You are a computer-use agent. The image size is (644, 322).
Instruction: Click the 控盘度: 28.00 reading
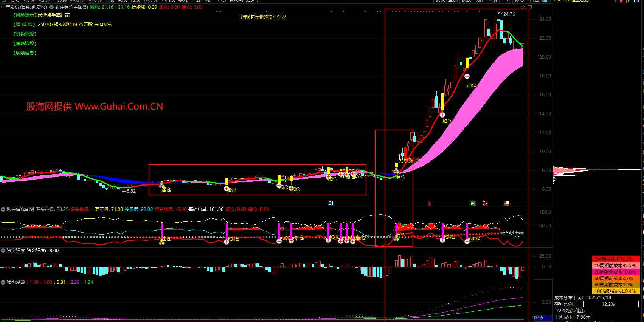point(139,209)
